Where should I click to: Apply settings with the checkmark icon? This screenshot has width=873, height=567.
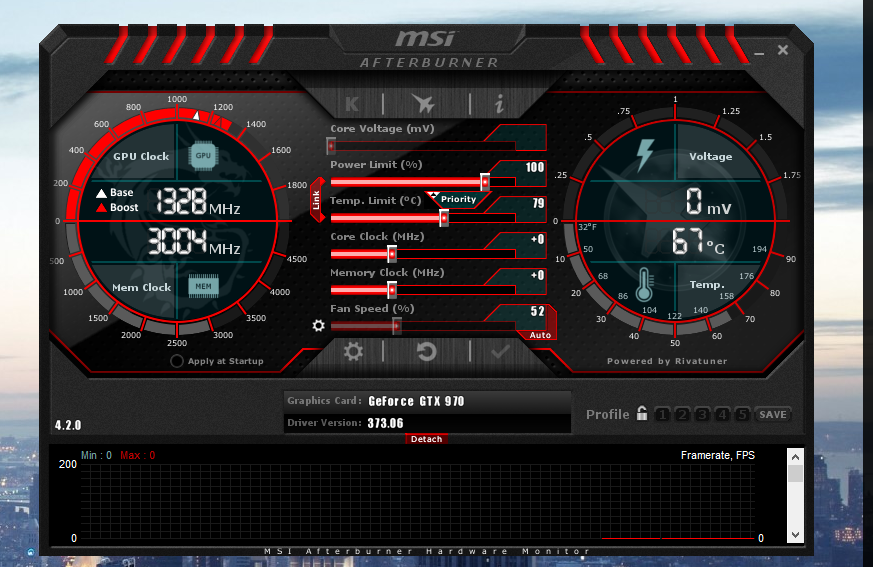(x=500, y=351)
